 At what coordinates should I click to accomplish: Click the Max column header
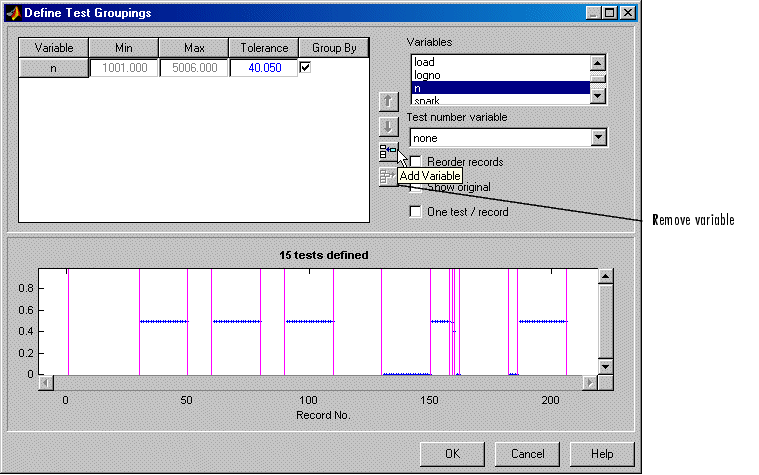[x=194, y=48]
